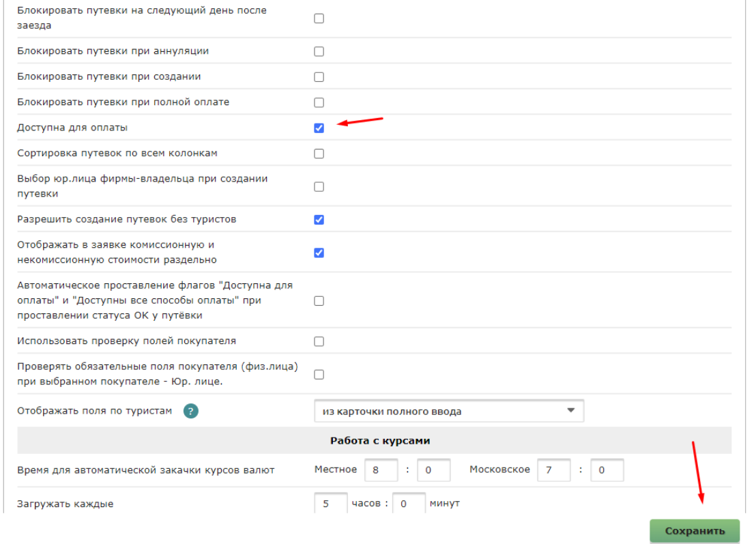Toggle 'Использовать проверку полей покупателя' checkbox

click(x=319, y=341)
